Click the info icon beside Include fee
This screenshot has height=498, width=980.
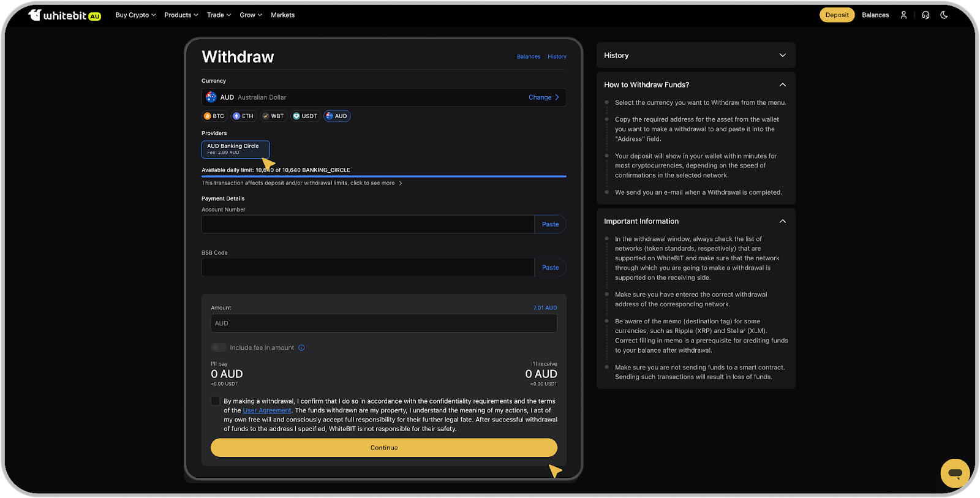[x=301, y=348]
